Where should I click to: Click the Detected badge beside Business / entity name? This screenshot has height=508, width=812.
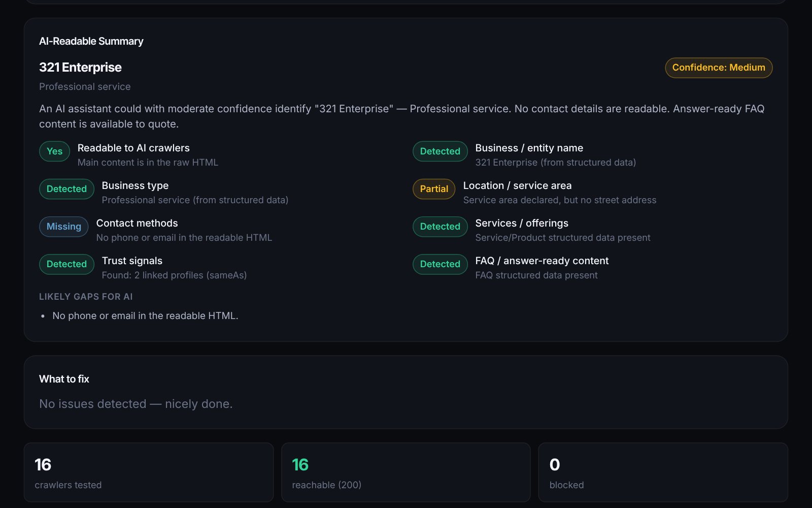pos(440,151)
